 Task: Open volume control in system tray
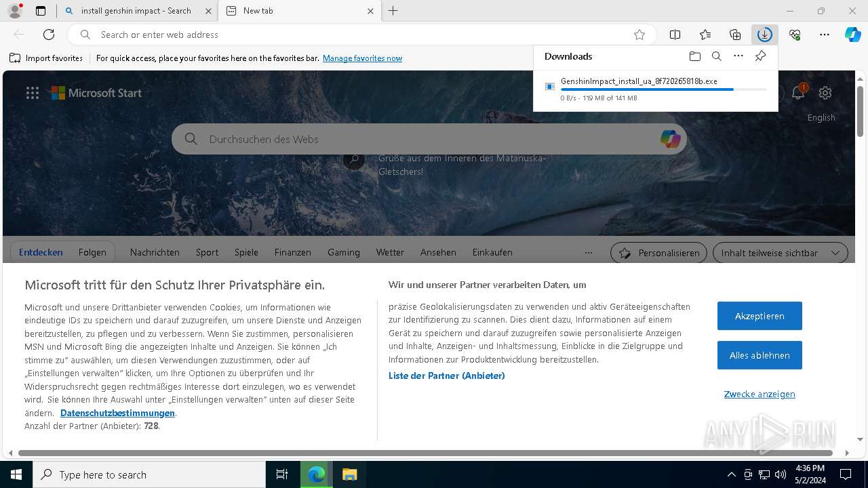[x=781, y=474]
